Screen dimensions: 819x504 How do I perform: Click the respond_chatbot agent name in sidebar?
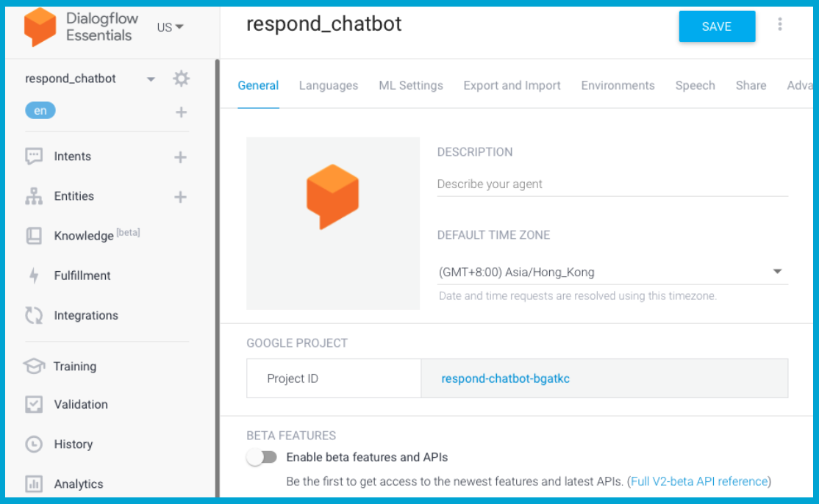point(71,79)
